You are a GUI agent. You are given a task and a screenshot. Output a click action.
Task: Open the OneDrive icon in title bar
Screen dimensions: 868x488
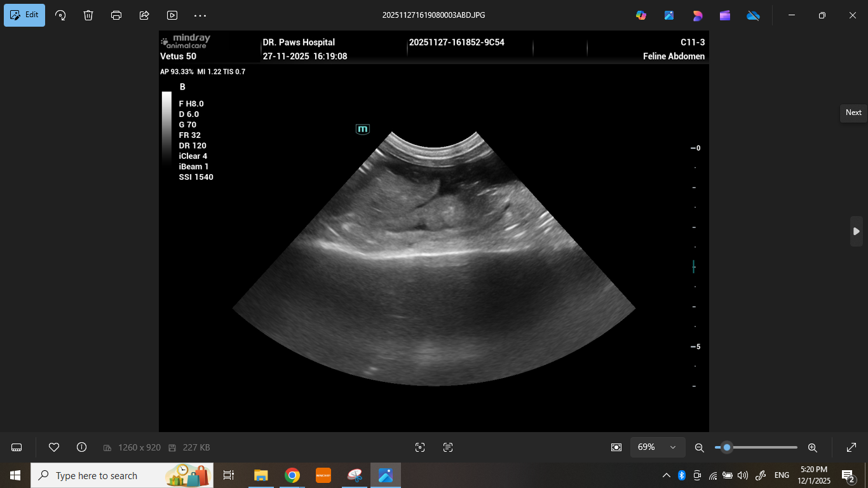[753, 15]
